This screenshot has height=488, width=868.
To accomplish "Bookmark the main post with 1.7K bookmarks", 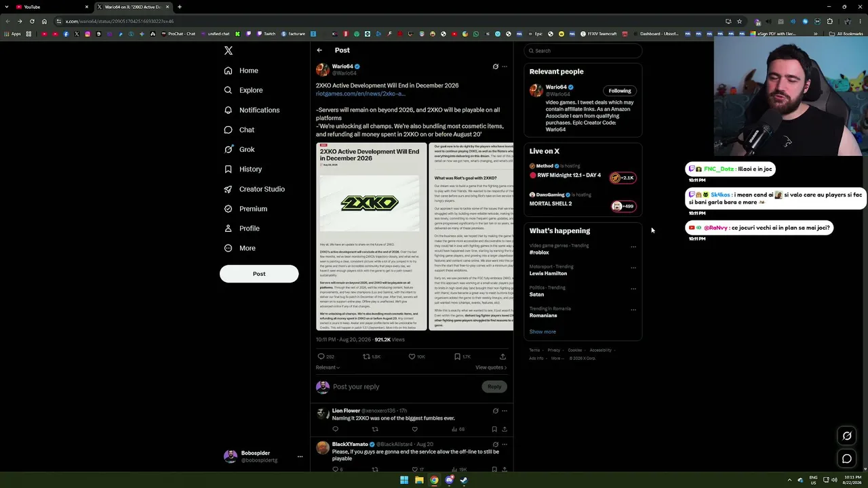I will click(462, 357).
